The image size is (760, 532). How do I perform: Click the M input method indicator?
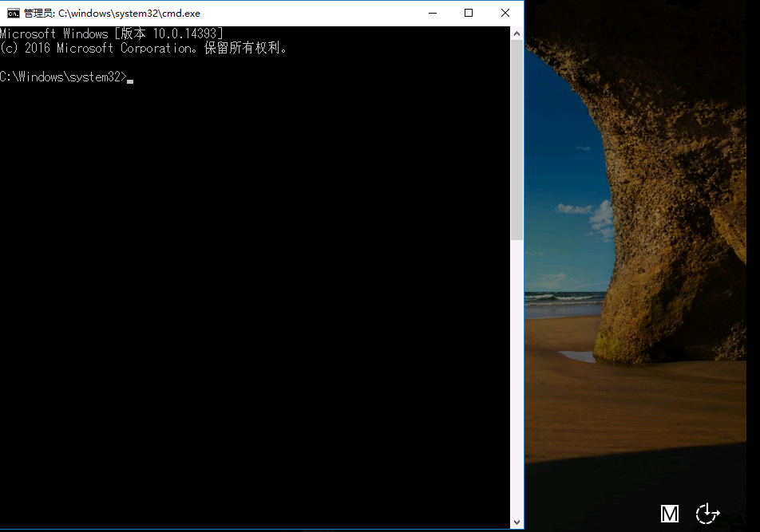(669, 514)
